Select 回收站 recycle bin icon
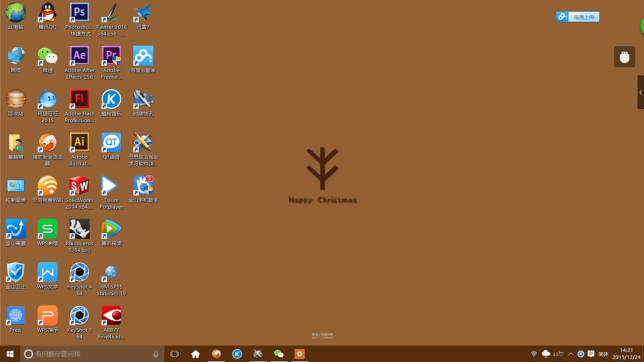 (x=16, y=103)
